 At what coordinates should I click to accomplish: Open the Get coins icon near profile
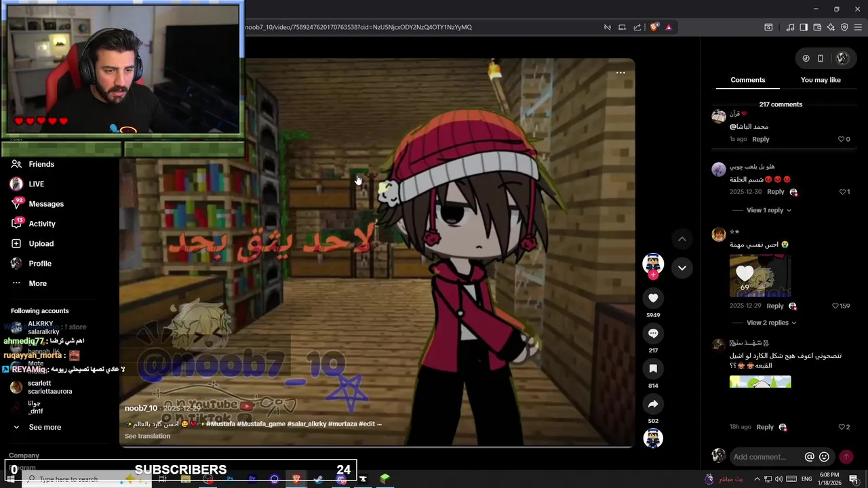[806, 58]
